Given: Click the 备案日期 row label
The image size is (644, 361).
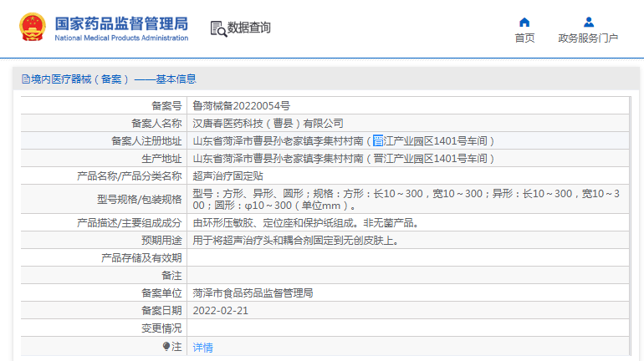Looking at the screenshot, I should (x=161, y=311).
